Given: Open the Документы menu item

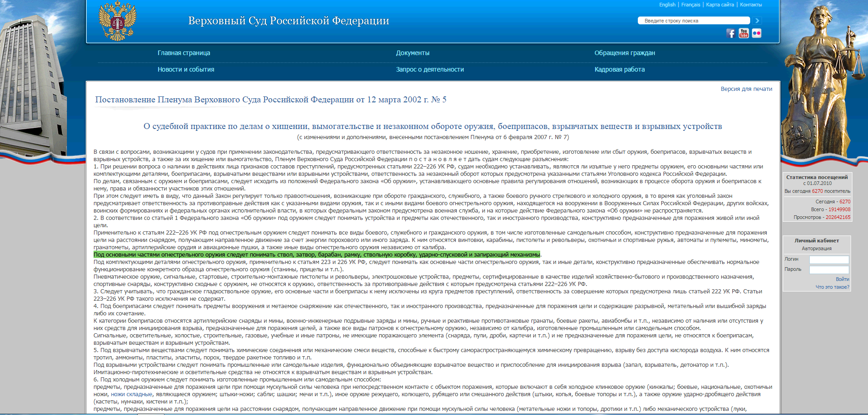Looking at the screenshot, I should point(413,53).
